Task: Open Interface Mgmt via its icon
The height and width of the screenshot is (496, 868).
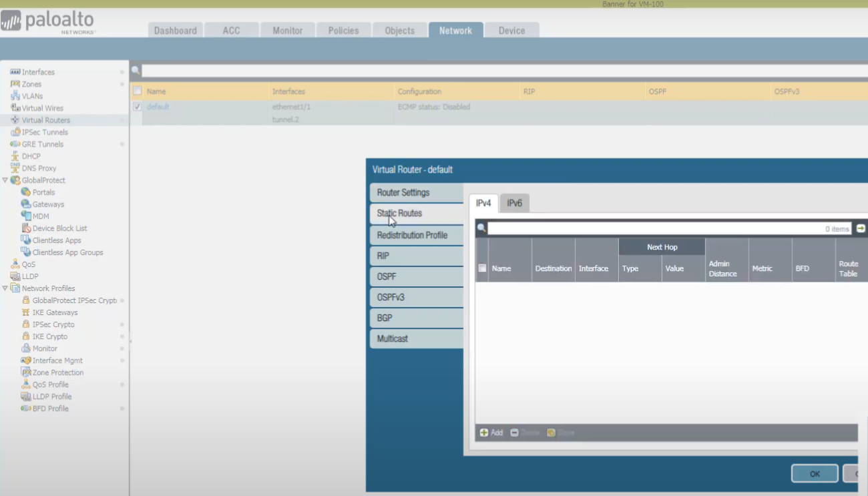Action: coord(26,360)
